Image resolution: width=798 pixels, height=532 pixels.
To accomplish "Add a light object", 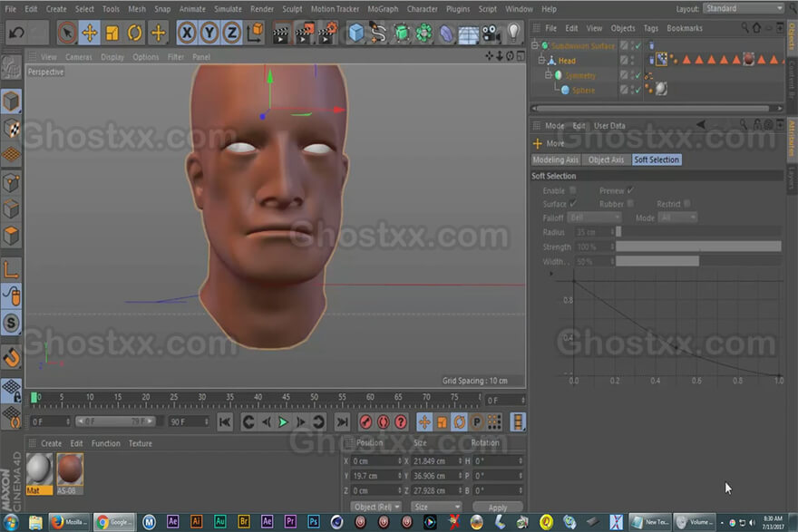I will pyautogui.click(x=514, y=33).
